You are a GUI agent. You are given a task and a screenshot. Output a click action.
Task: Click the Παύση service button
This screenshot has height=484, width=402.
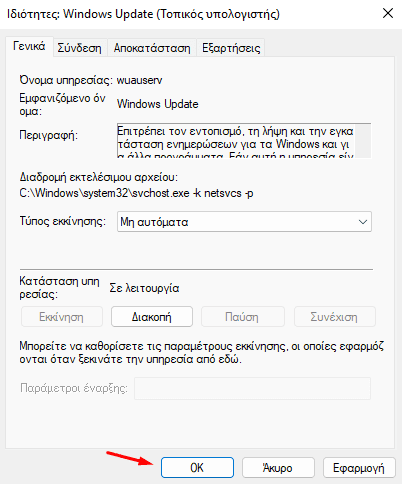coord(242,317)
